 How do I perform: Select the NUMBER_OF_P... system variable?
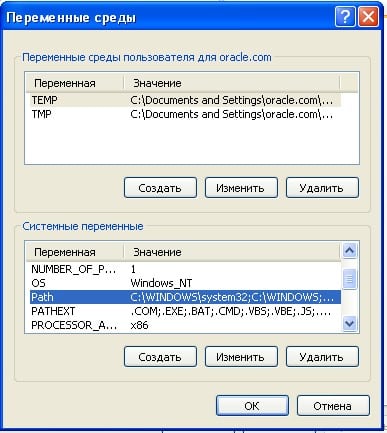click(185, 269)
